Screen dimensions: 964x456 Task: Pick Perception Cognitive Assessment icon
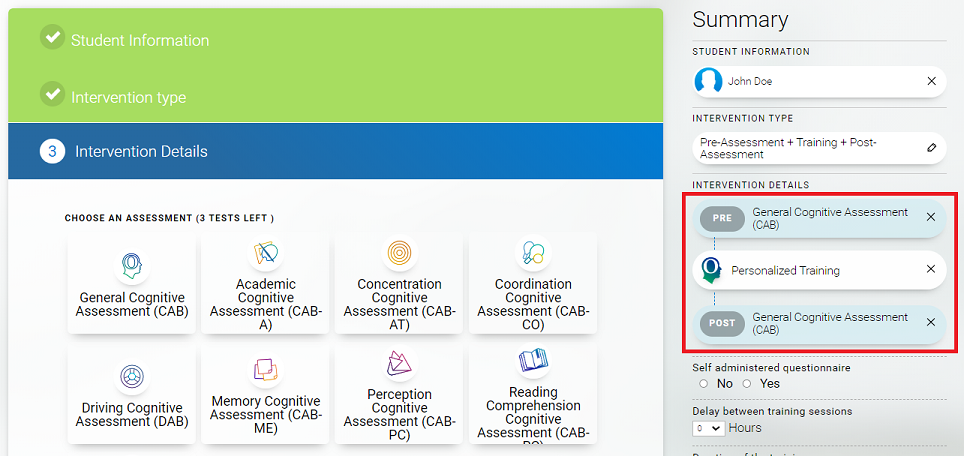point(400,364)
